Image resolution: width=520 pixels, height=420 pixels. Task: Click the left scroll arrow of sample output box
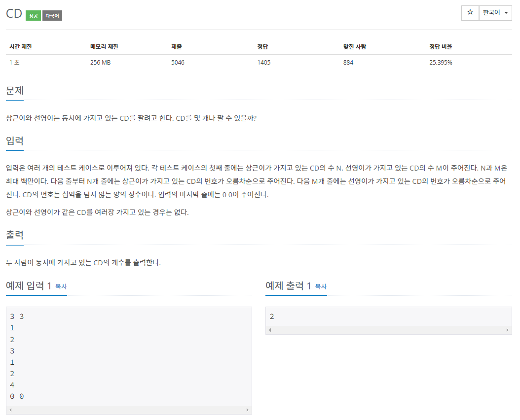[270, 330]
